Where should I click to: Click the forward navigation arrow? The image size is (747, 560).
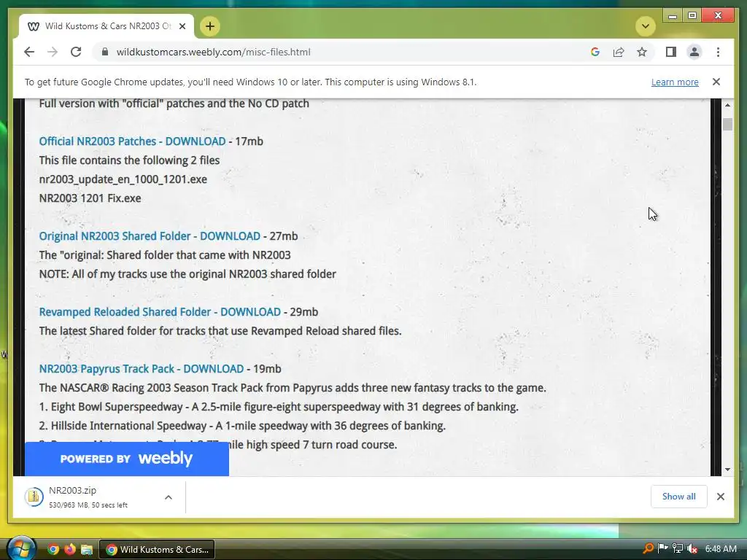53,52
